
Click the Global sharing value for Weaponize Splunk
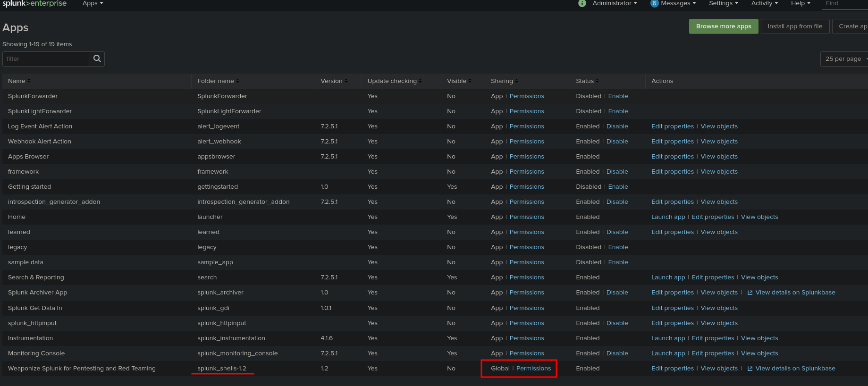coord(500,369)
